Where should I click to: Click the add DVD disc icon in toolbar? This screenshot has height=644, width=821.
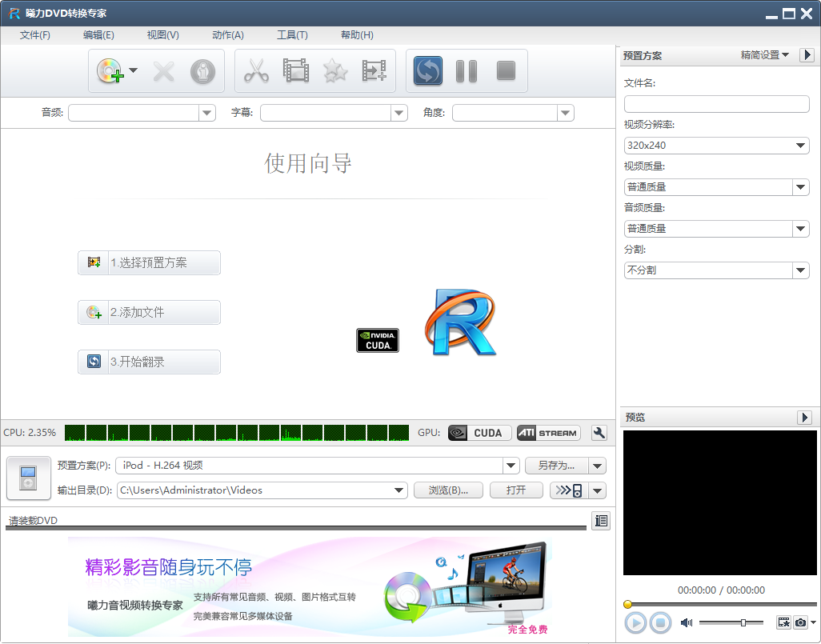pyautogui.click(x=110, y=70)
